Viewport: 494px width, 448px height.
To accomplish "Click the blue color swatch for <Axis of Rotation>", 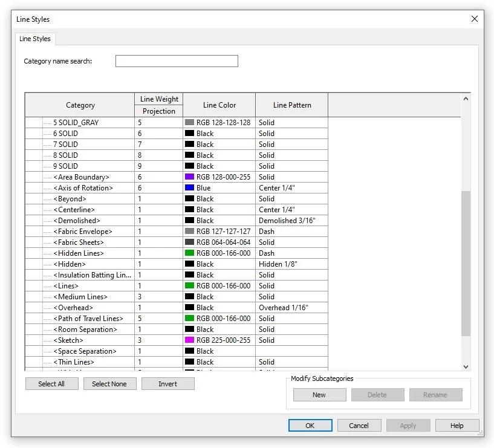I will (189, 187).
